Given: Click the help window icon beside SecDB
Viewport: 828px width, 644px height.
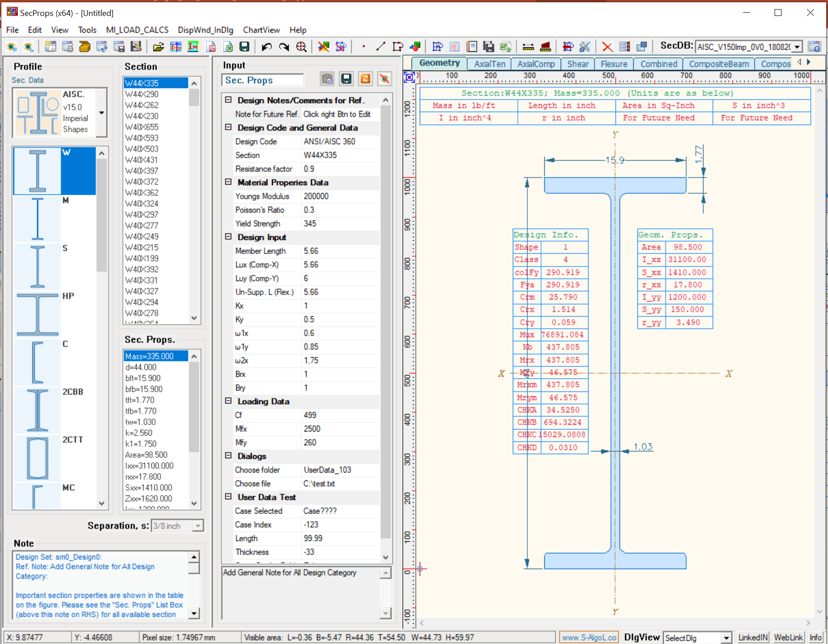Looking at the screenshot, I should (814, 47).
